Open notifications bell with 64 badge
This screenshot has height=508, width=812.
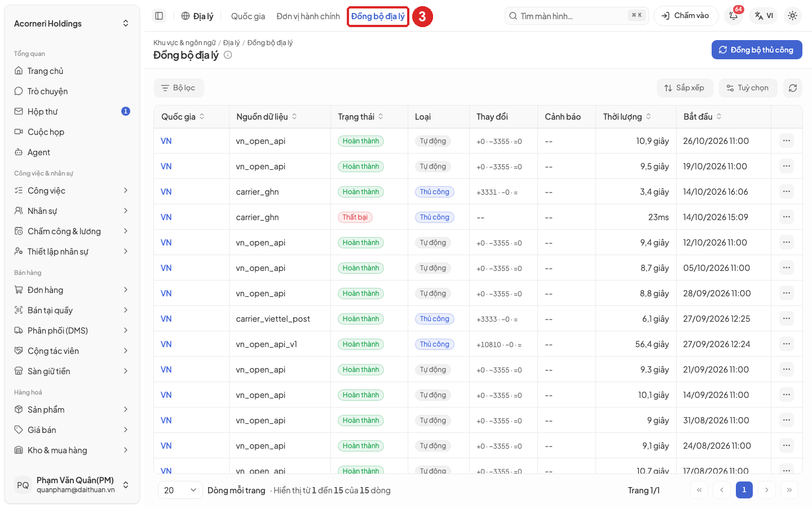coord(734,16)
